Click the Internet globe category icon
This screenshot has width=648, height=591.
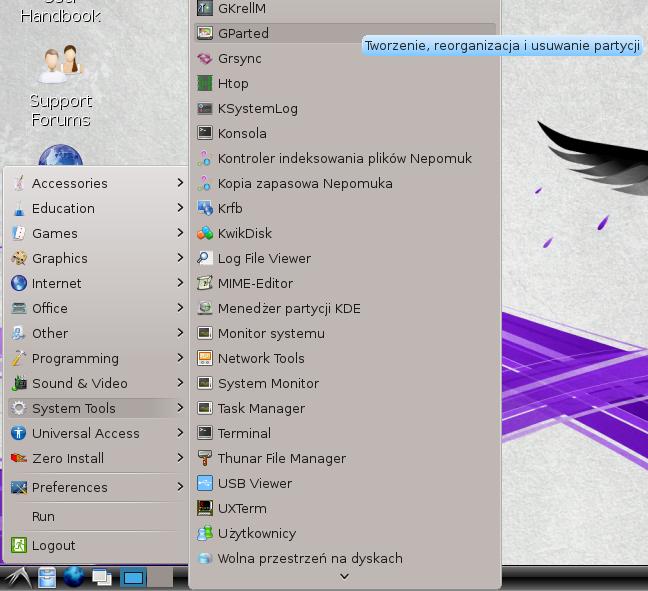pyautogui.click(x=19, y=284)
